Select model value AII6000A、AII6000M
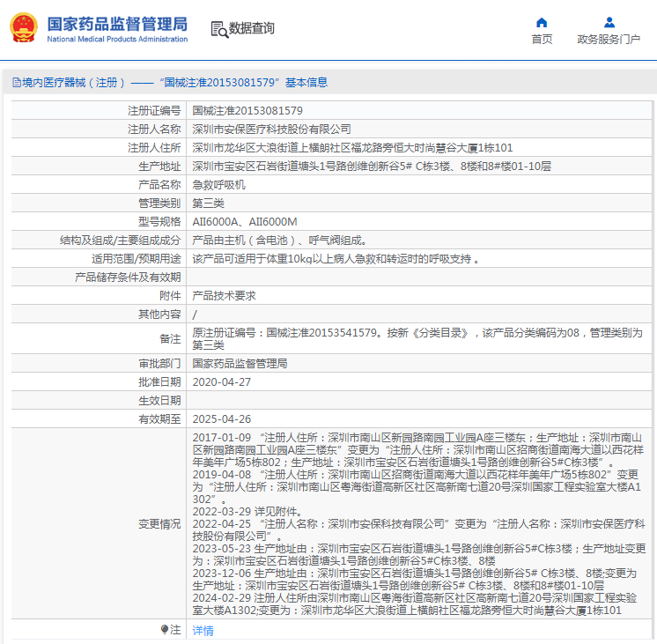Image resolution: width=657 pixels, height=644 pixels. 245,221
